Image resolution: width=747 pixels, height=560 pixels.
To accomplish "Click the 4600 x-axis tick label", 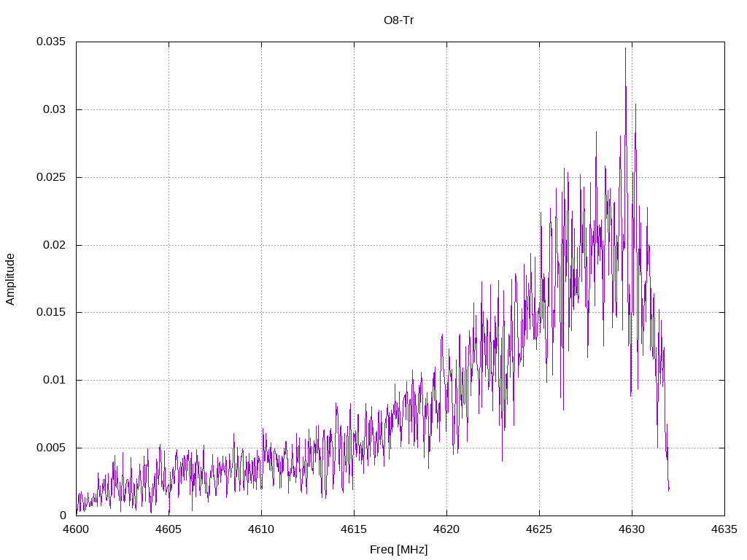I will coord(76,529).
